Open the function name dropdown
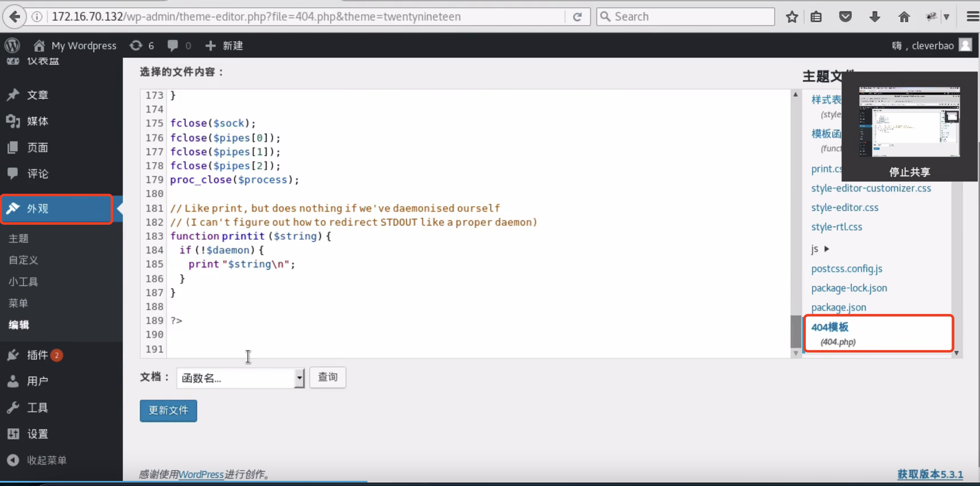Image resolution: width=980 pixels, height=486 pixels. click(240, 377)
